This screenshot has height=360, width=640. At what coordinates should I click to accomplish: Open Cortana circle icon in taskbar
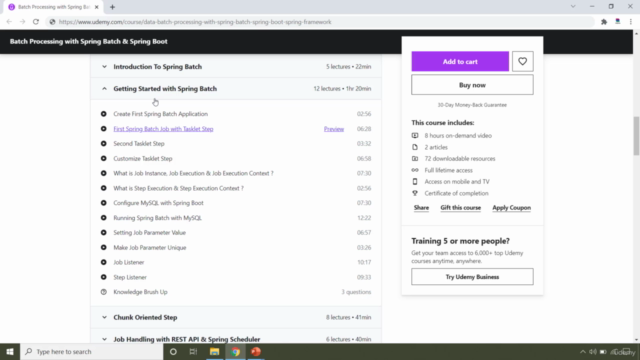coord(173,351)
